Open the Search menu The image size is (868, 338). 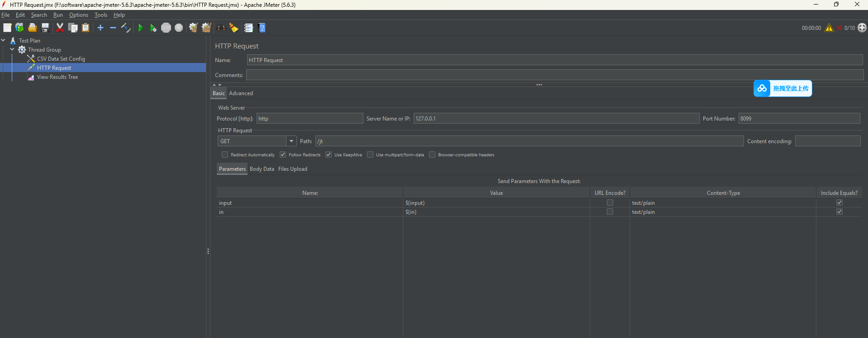tap(39, 15)
